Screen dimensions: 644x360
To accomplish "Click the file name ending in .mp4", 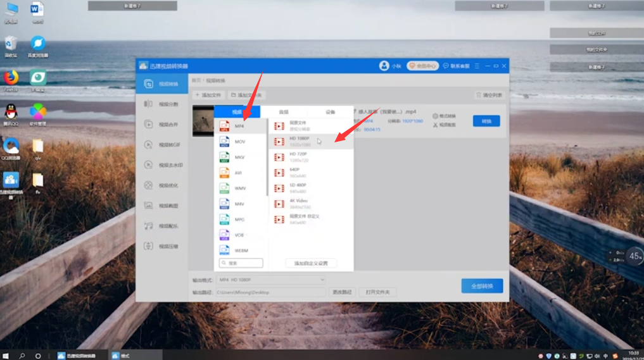I will (387, 111).
